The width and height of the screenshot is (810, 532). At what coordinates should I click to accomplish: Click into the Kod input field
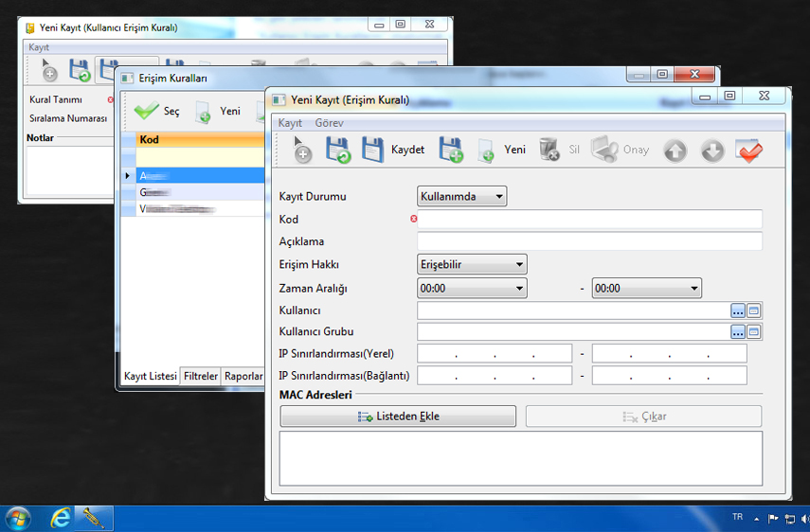[x=589, y=220]
